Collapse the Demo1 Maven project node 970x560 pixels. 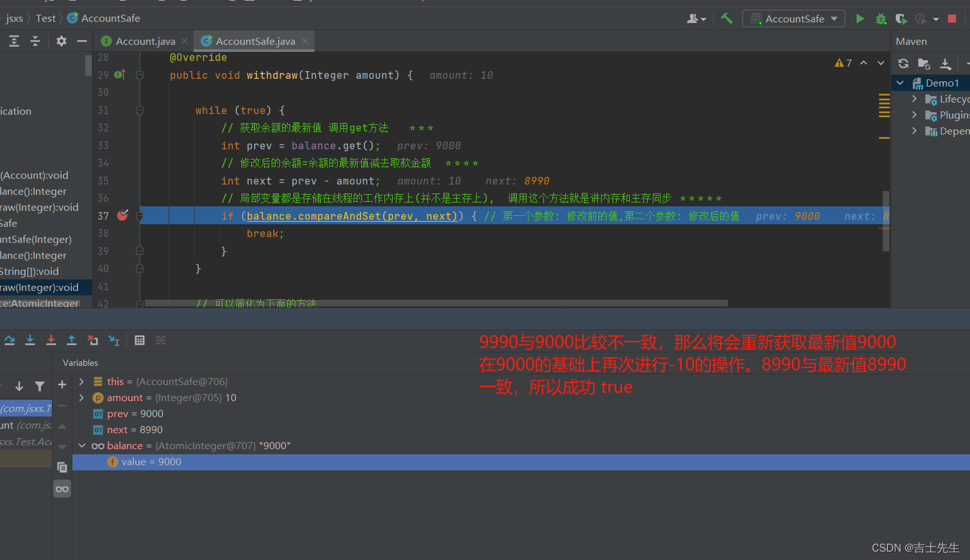900,83
